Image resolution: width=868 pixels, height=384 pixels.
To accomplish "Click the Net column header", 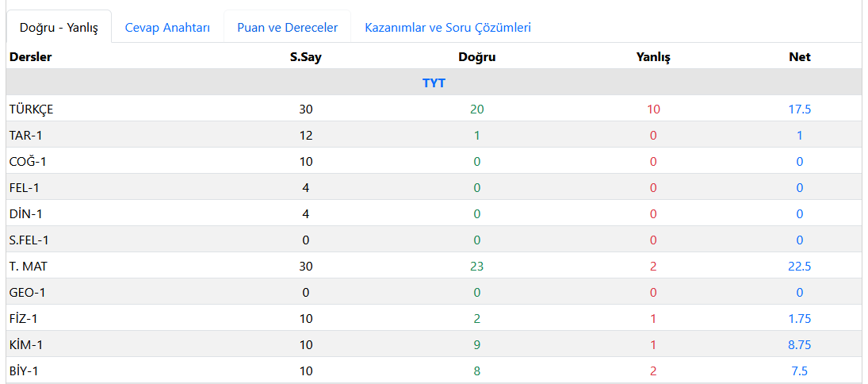I will pos(799,57).
